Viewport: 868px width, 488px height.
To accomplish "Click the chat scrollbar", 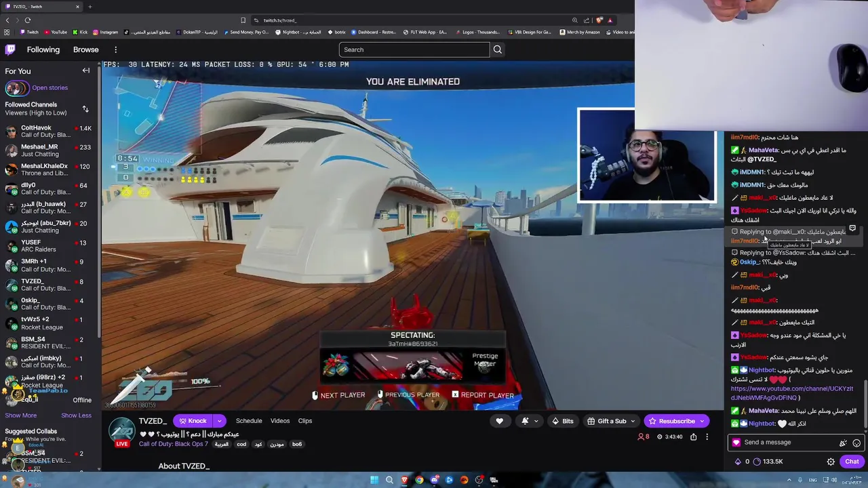I will (865, 405).
